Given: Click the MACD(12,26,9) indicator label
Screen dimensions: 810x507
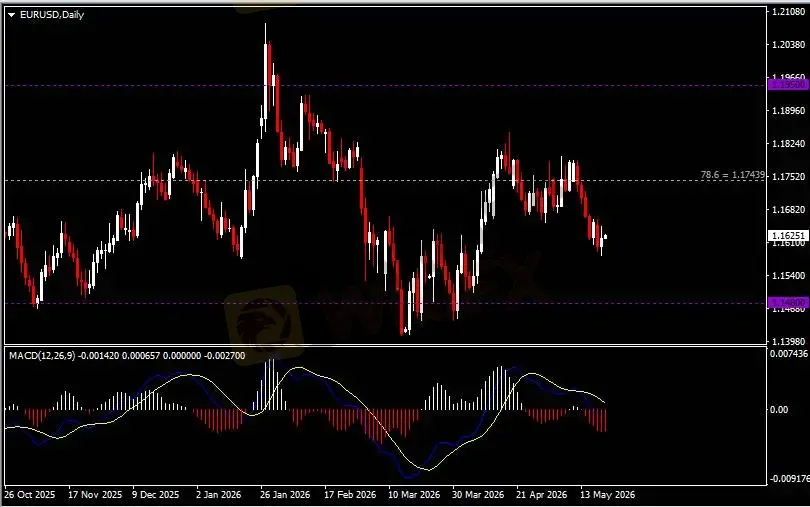Looking at the screenshot, I should pos(42,356).
